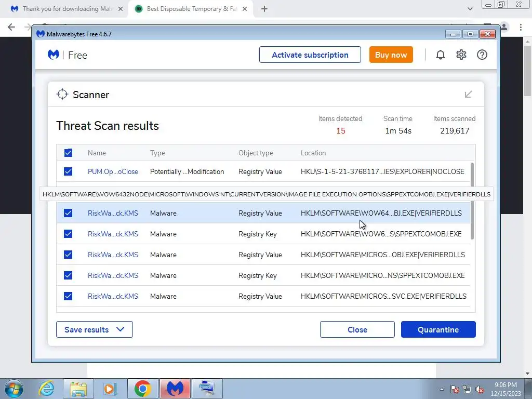Open the help question mark icon

(x=482, y=55)
